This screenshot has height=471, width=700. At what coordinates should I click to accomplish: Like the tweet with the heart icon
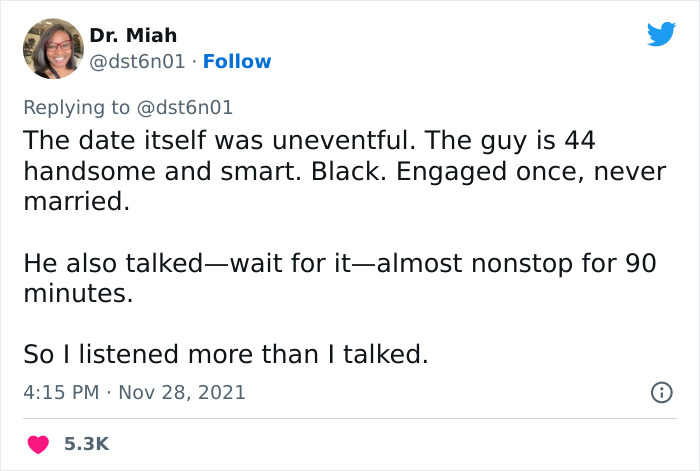click(39, 443)
